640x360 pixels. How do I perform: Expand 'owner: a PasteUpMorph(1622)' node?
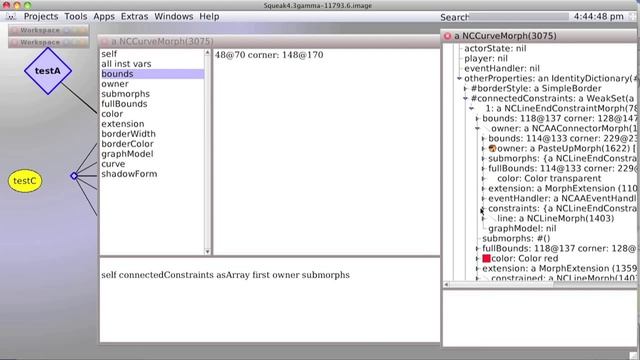483,149
